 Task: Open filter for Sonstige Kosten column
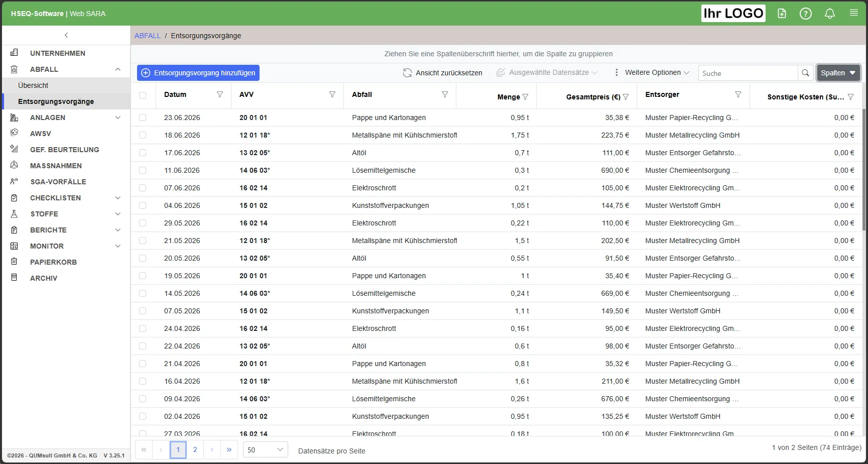coord(851,97)
